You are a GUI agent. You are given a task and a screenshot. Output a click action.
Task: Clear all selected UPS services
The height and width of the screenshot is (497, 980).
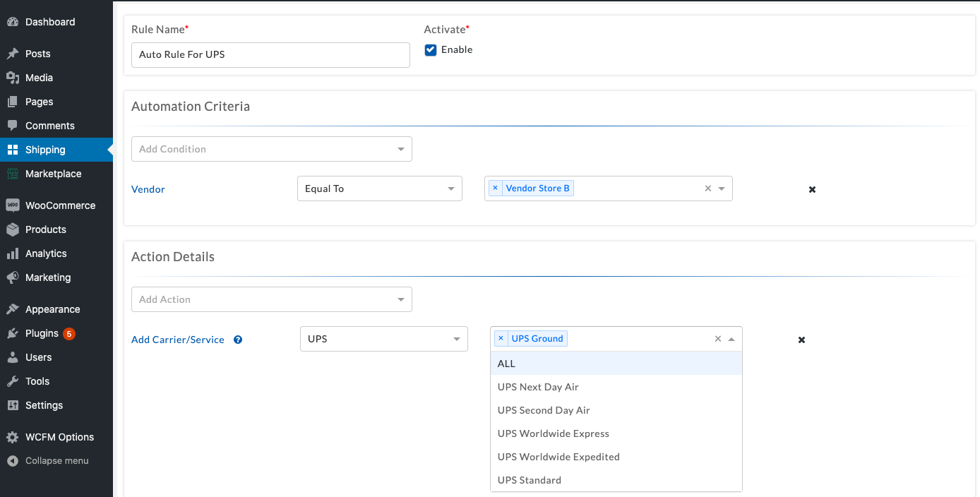coord(718,339)
